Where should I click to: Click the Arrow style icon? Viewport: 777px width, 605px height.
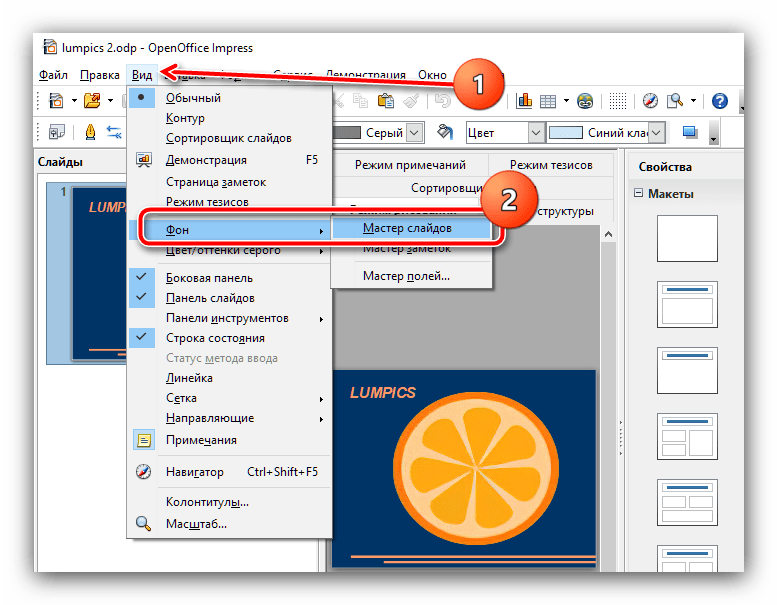coord(114,132)
